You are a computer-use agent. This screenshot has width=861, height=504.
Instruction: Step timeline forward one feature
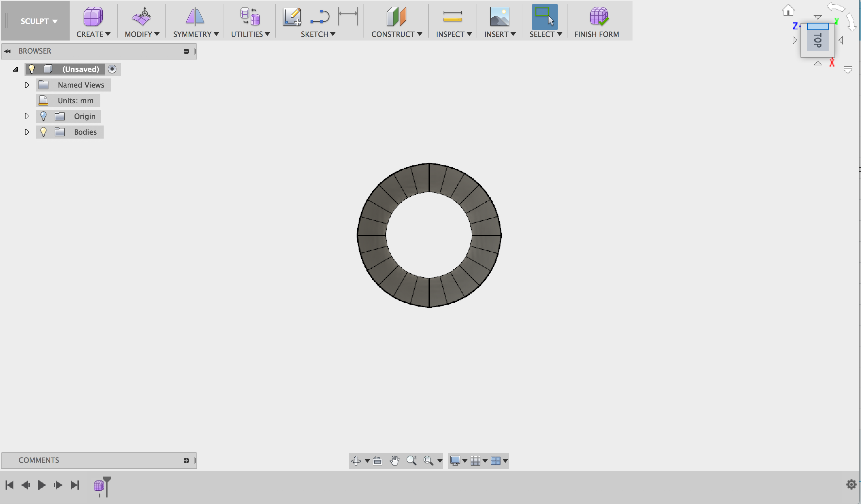click(x=58, y=485)
